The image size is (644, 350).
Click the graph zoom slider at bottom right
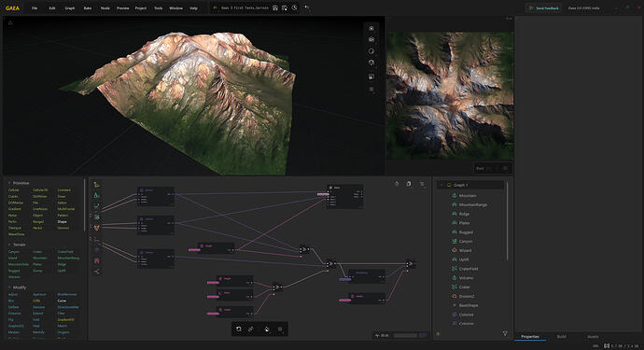coord(405,335)
